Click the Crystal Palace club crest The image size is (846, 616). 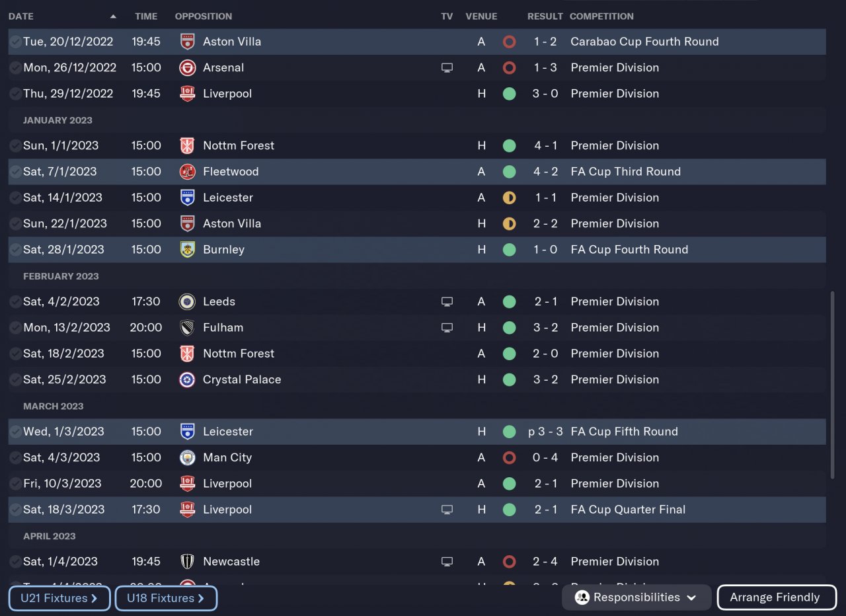(x=188, y=379)
